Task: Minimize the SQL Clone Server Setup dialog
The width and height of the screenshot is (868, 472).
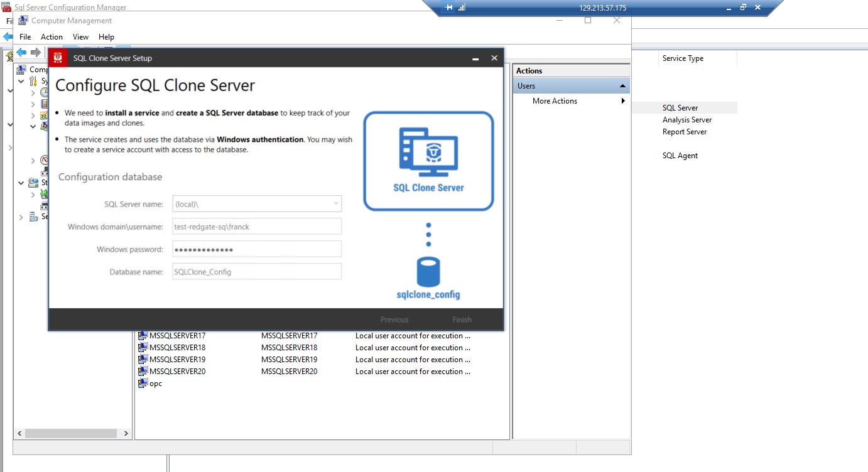Action: [476, 58]
